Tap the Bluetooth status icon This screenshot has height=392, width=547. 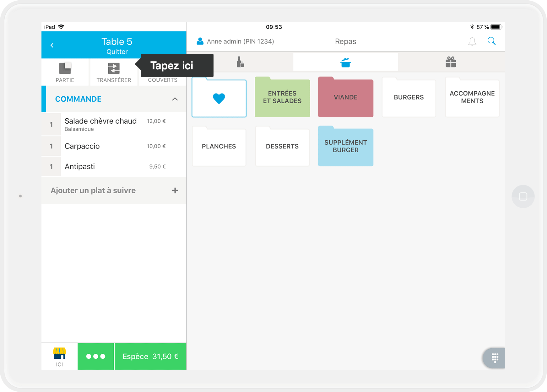click(472, 27)
